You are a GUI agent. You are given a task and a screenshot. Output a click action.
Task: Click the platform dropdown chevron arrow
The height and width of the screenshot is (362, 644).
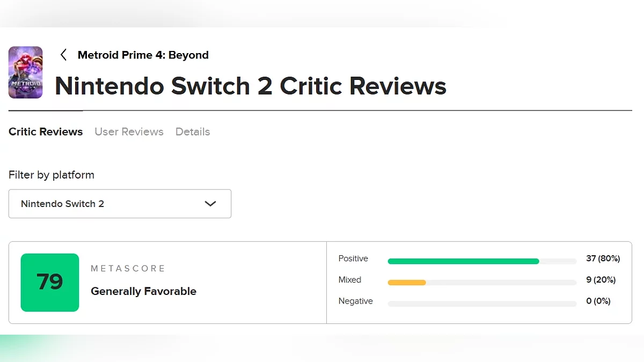pyautogui.click(x=210, y=204)
